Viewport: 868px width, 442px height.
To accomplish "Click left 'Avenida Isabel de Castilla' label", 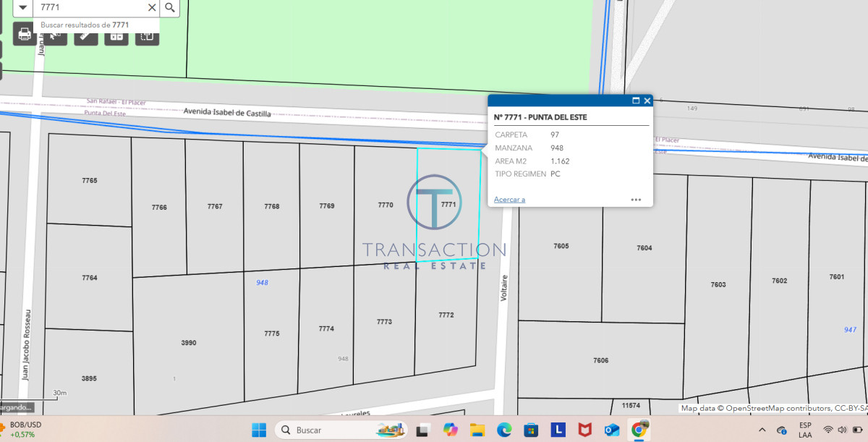I will tap(227, 114).
